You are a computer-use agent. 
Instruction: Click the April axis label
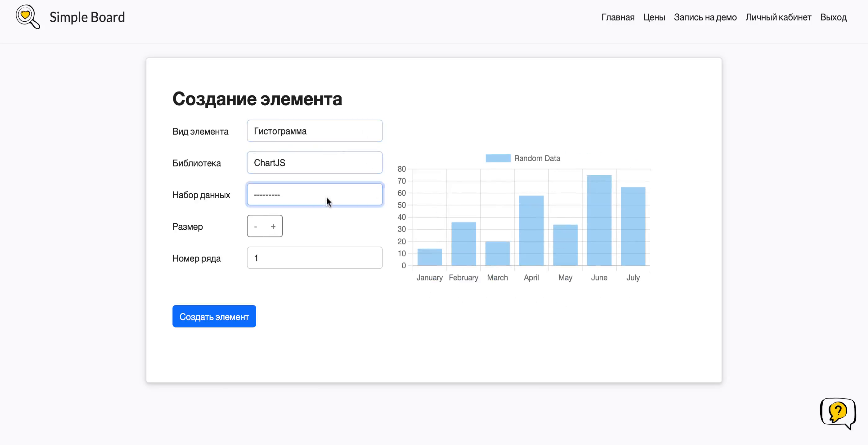click(531, 278)
